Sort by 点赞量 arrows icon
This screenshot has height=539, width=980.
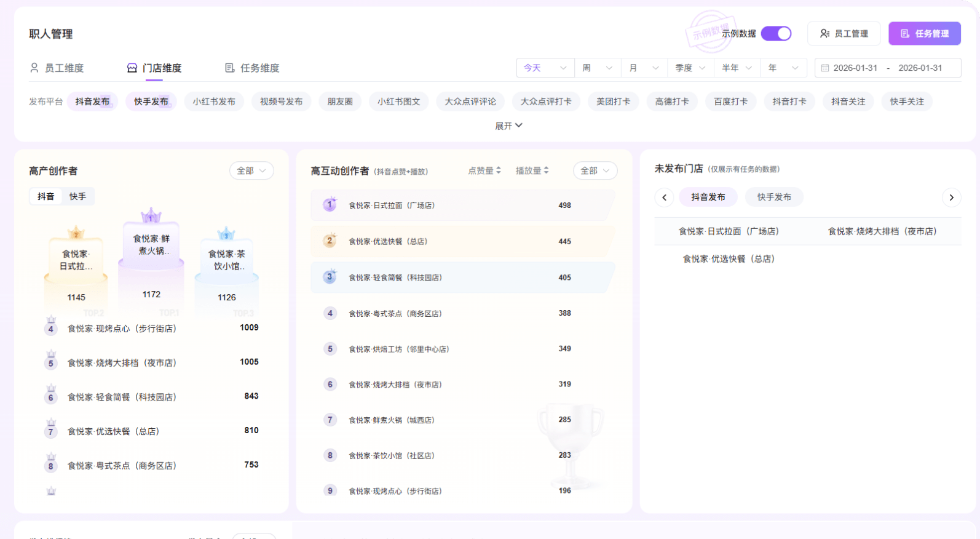click(499, 170)
